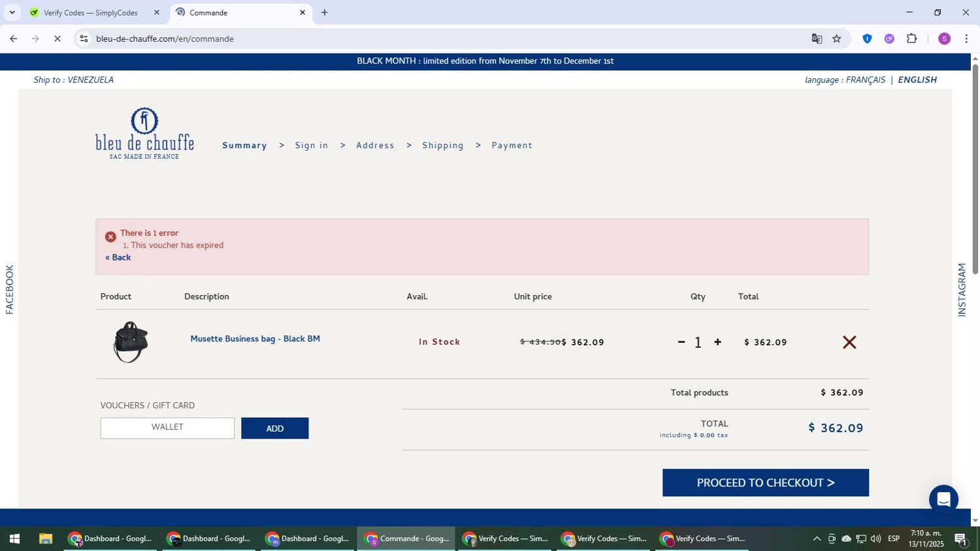
Task: Follow the « Back link in error box
Action: click(x=118, y=257)
